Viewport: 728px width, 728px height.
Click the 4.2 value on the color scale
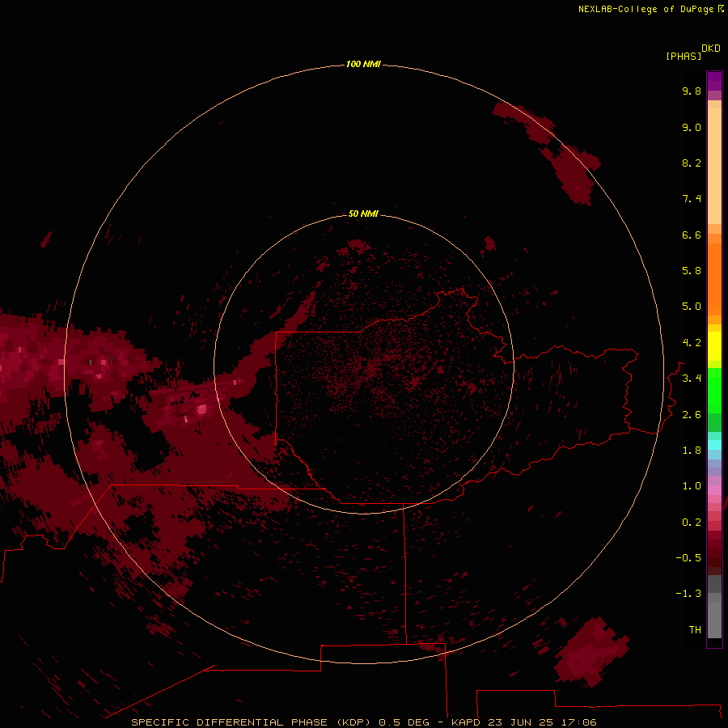[692, 343]
